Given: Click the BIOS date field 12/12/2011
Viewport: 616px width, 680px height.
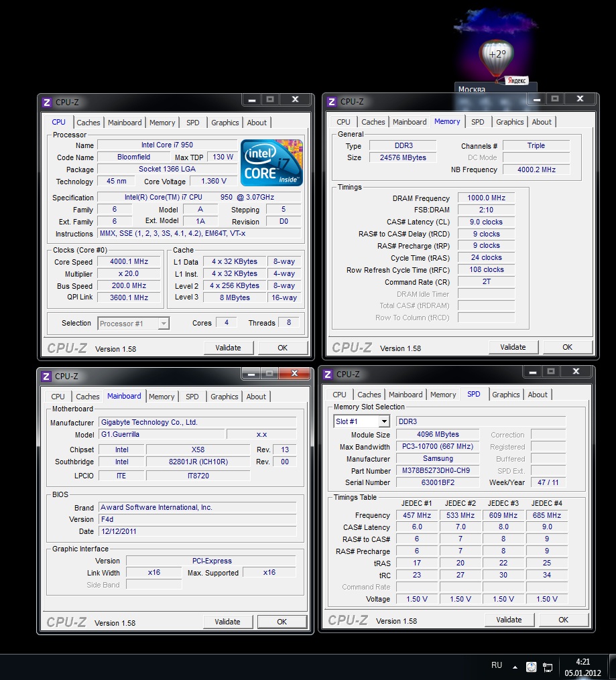Looking at the screenshot, I should tap(197, 532).
